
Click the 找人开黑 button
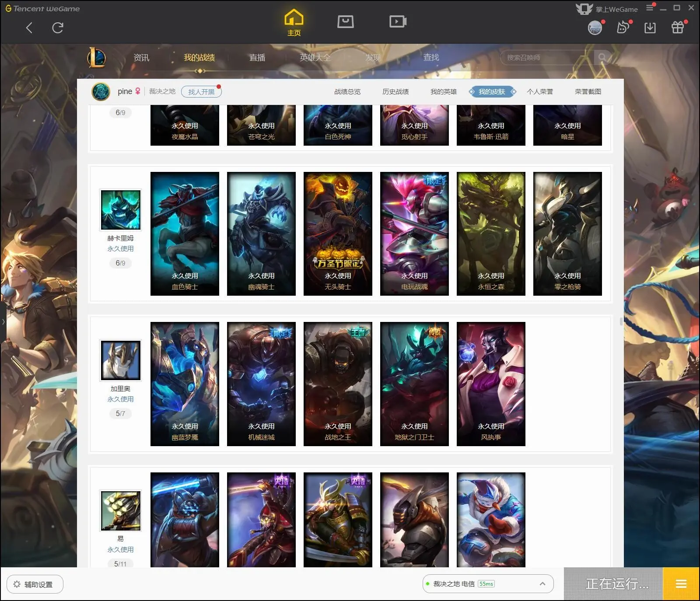201,92
